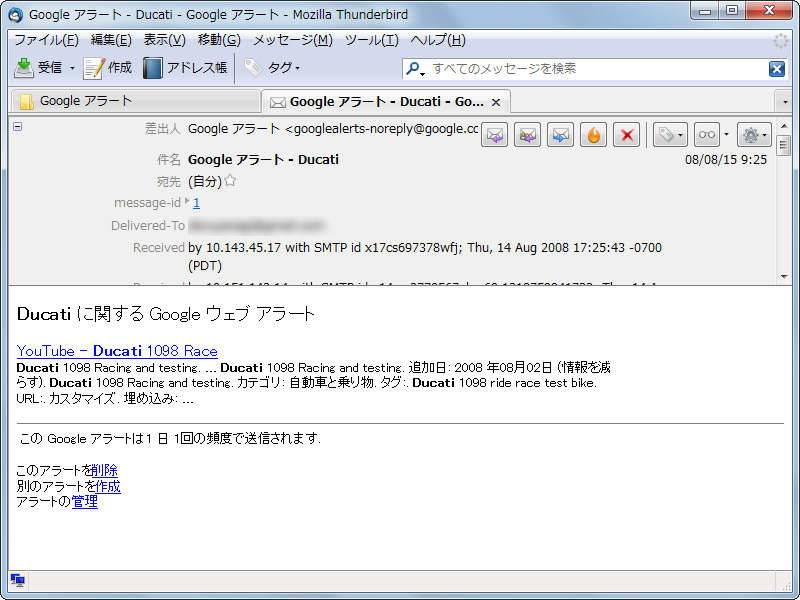The width and height of the screenshot is (800, 600).
Task: Open the YouTube – Ducati 1098 Race link
Action: [x=117, y=350]
